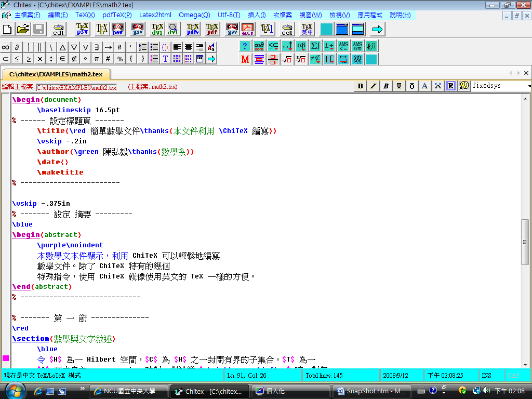Insert a fraction using the red fraction icon

273,59
